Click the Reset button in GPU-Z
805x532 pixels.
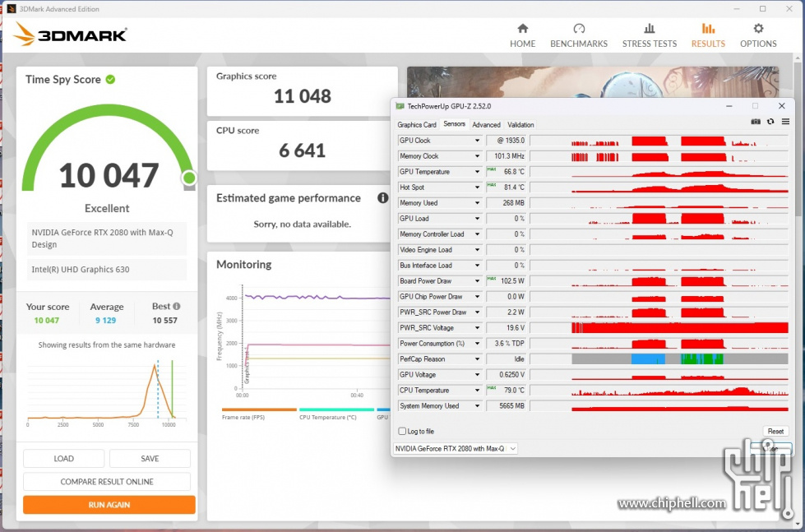(775, 432)
